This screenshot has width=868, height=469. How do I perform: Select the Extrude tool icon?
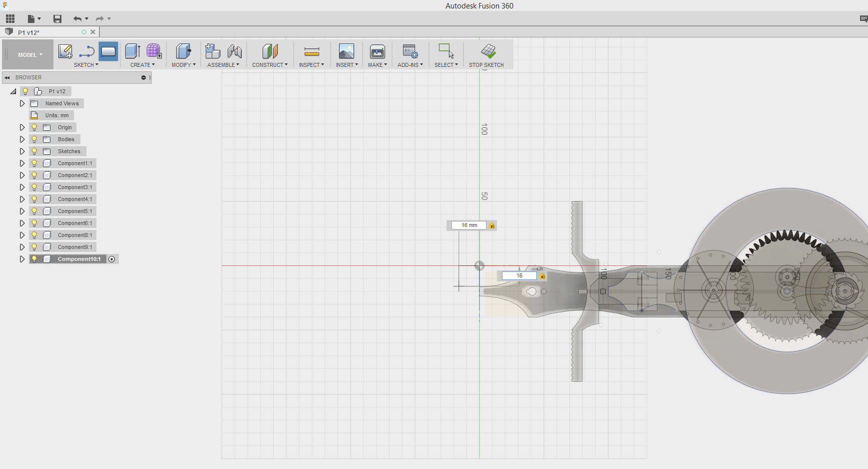tap(132, 51)
